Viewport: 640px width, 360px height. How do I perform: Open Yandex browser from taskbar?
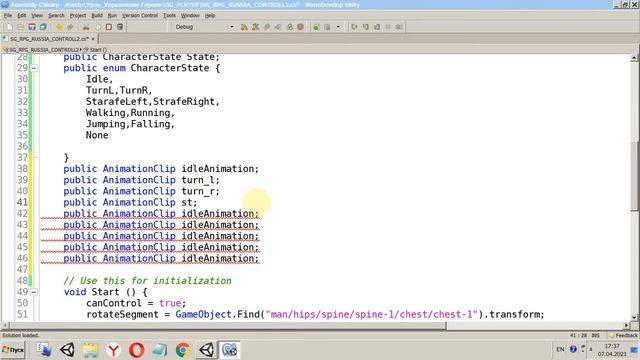[113, 350]
